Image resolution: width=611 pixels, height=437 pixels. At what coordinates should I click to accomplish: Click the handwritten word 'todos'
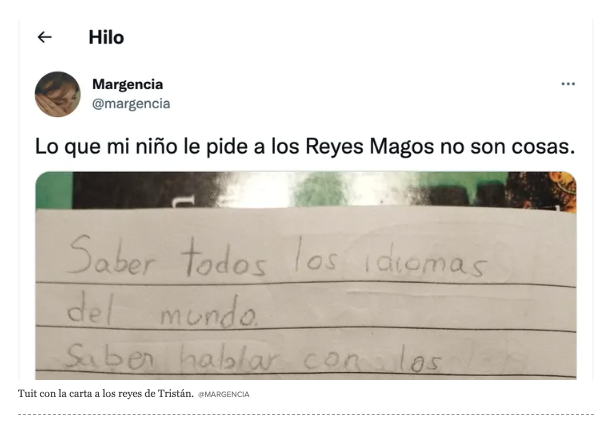224,258
